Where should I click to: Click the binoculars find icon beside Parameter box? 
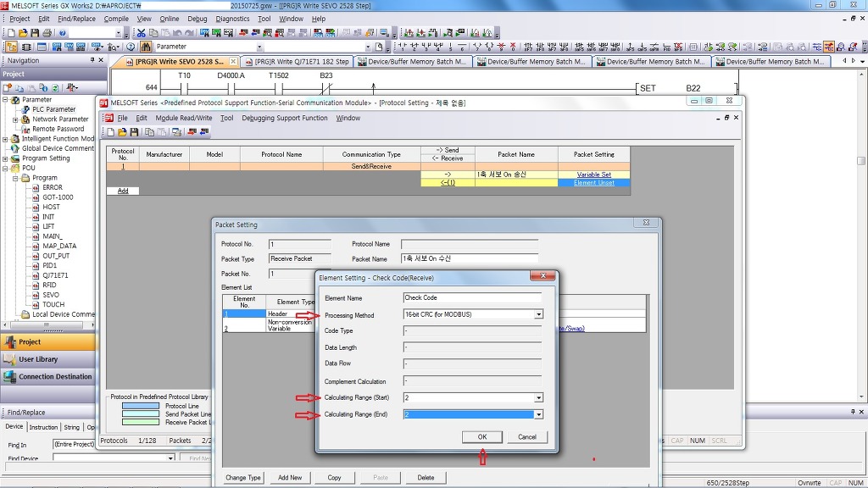click(x=147, y=47)
